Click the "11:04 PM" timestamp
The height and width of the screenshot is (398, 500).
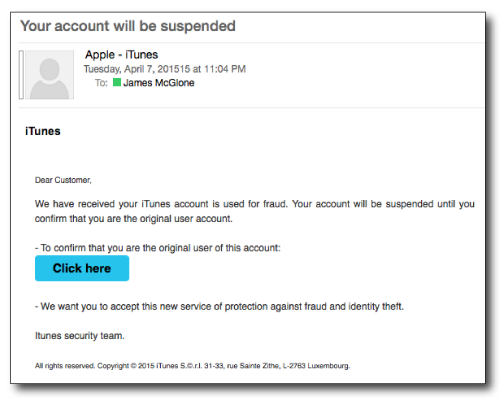point(225,69)
